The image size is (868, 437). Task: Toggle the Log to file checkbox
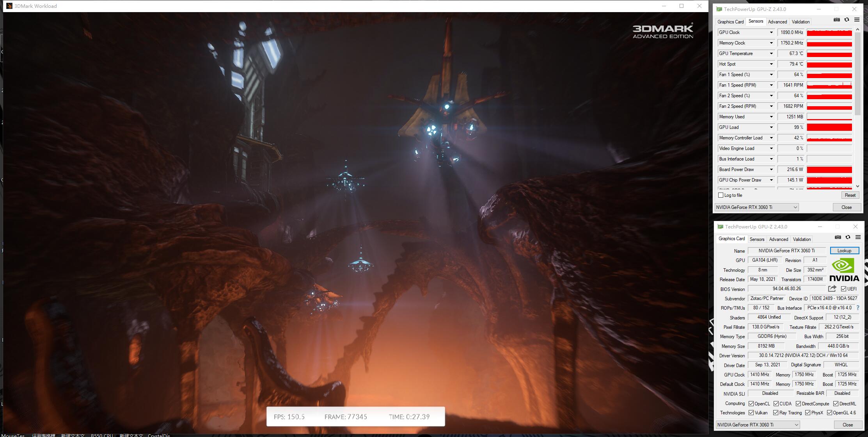(721, 195)
